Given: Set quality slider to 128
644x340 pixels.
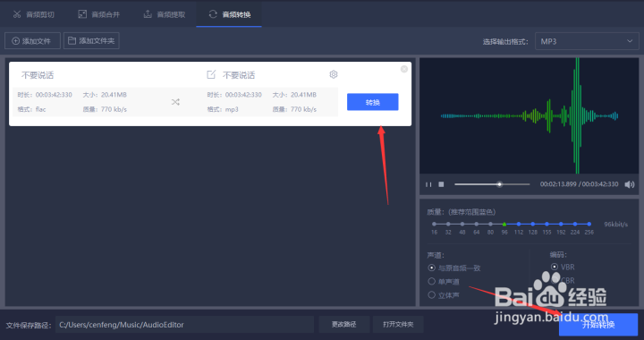Looking at the screenshot, I should 533,225.
